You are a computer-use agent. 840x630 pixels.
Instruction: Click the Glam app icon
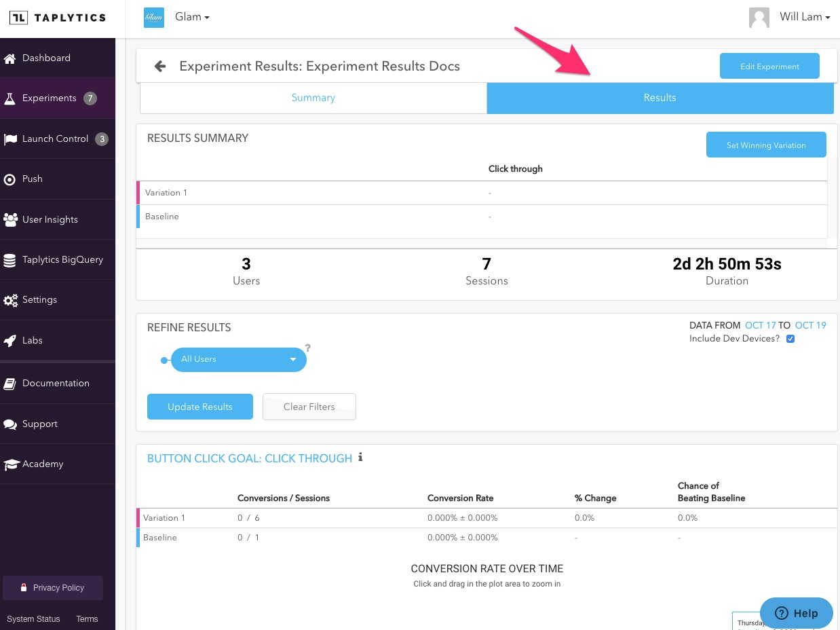click(154, 17)
